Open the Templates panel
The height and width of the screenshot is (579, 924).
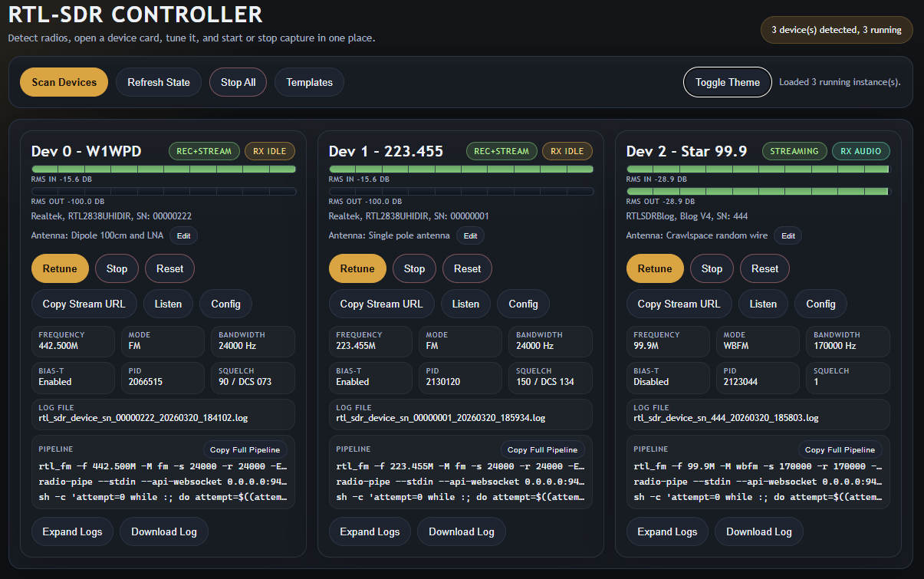[309, 82]
